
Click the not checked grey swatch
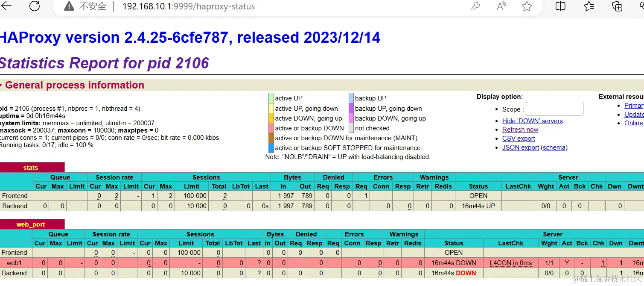pos(351,128)
